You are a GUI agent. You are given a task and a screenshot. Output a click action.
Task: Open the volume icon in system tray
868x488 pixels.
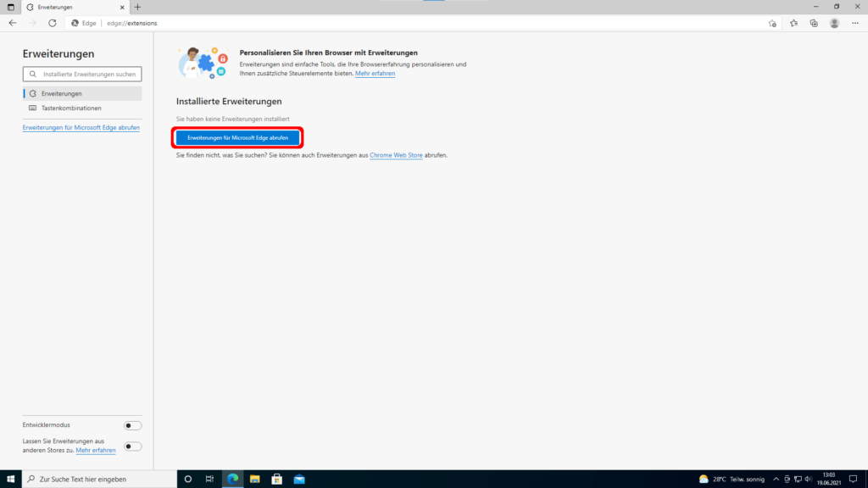point(808,480)
